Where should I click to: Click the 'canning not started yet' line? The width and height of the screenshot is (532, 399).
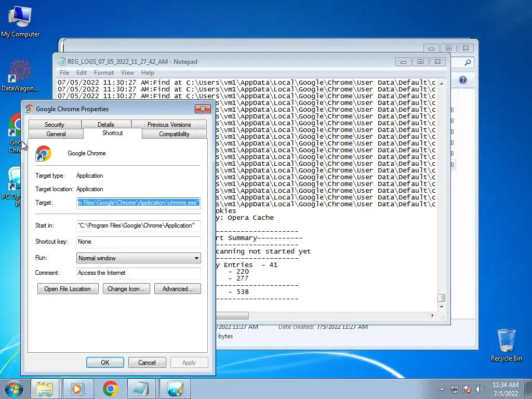tap(263, 251)
